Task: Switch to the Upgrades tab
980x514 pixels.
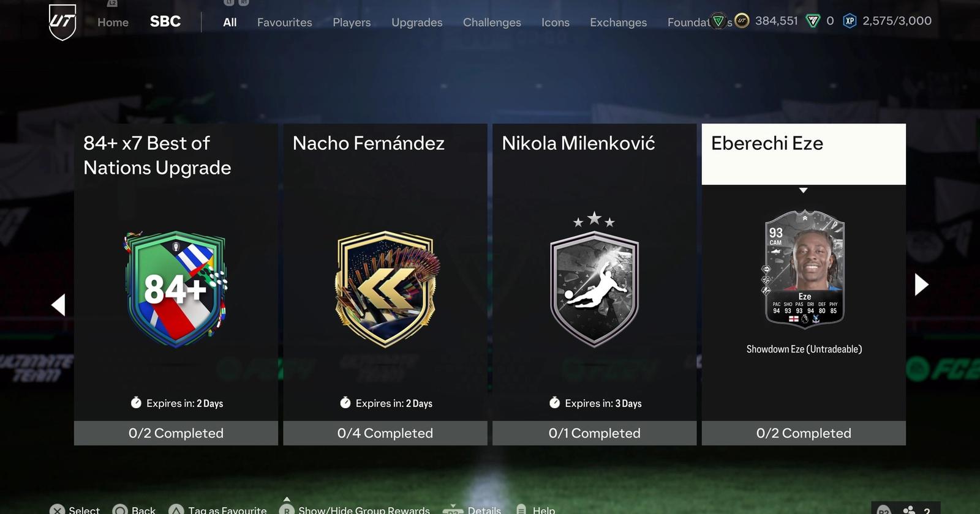Action: click(x=417, y=23)
